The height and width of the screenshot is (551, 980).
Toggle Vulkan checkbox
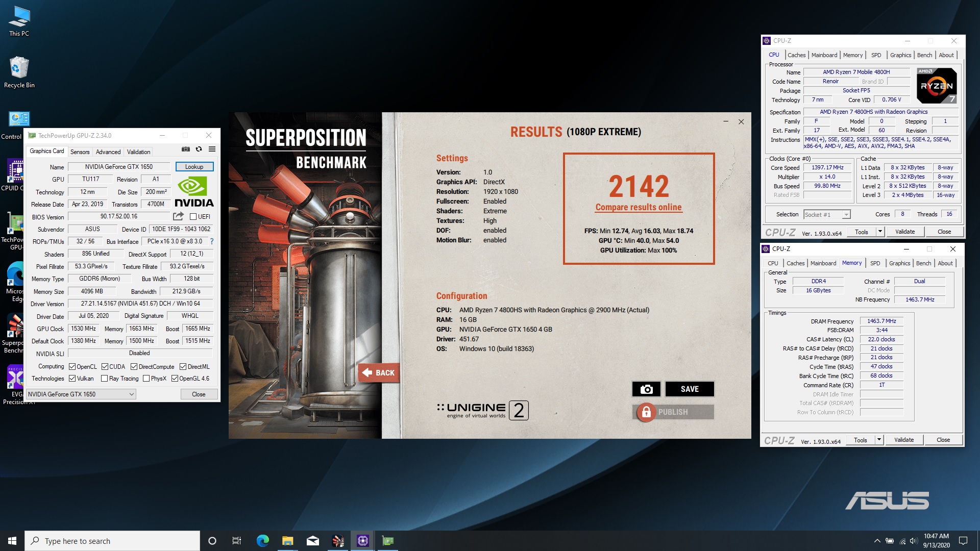tap(72, 379)
